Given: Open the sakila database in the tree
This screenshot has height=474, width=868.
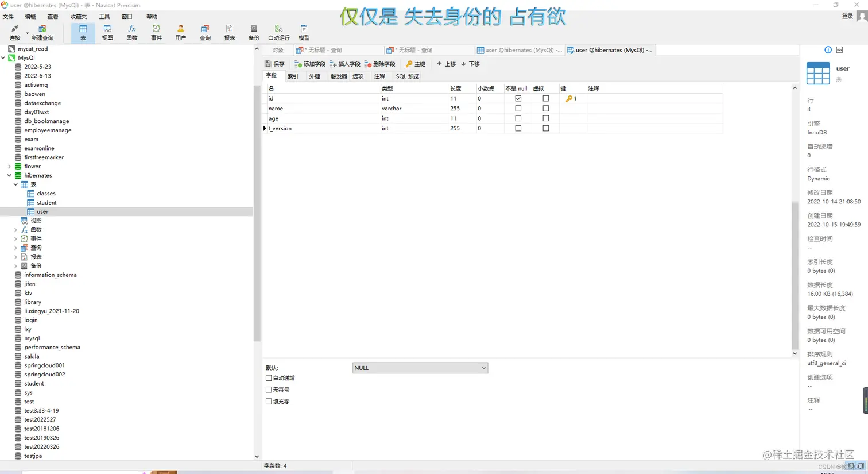Looking at the screenshot, I should click(32, 356).
